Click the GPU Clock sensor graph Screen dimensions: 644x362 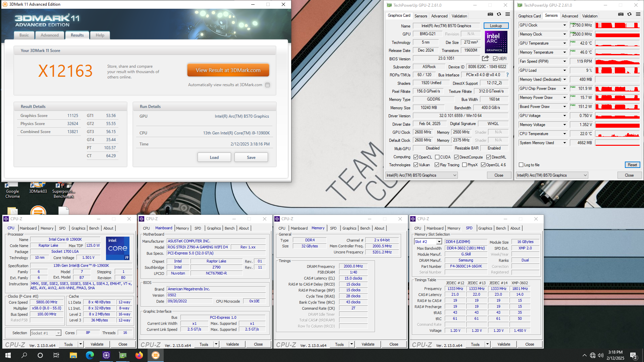(x=617, y=25)
